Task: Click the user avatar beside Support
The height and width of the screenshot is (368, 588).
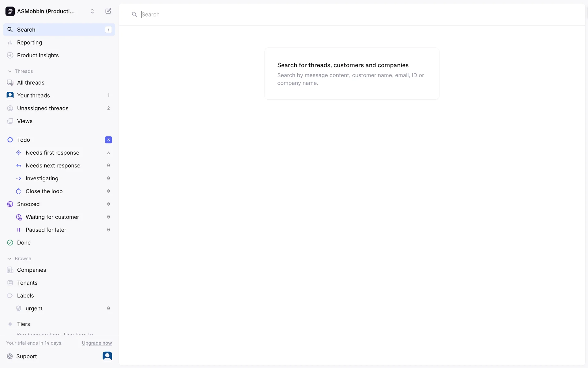Action: coord(107,356)
